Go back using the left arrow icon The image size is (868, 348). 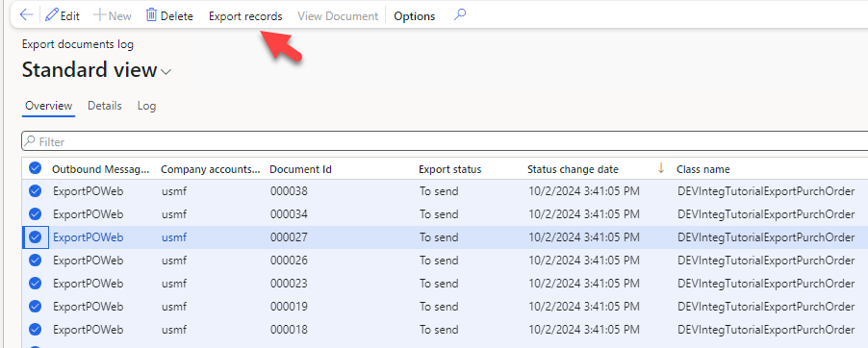(x=26, y=15)
